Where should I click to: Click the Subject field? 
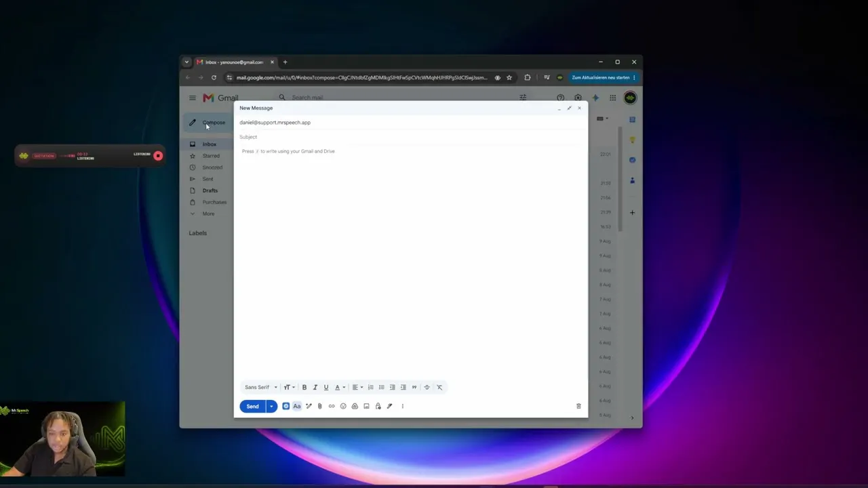tap(410, 137)
